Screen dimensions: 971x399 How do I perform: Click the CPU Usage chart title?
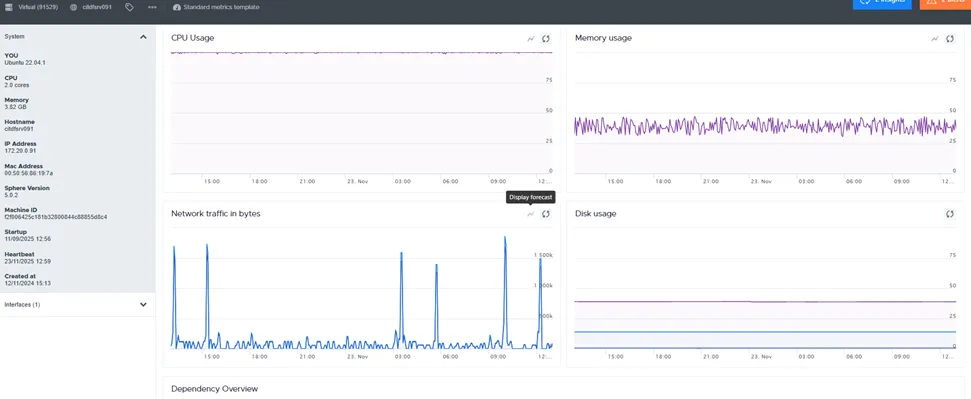pos(193,38)
